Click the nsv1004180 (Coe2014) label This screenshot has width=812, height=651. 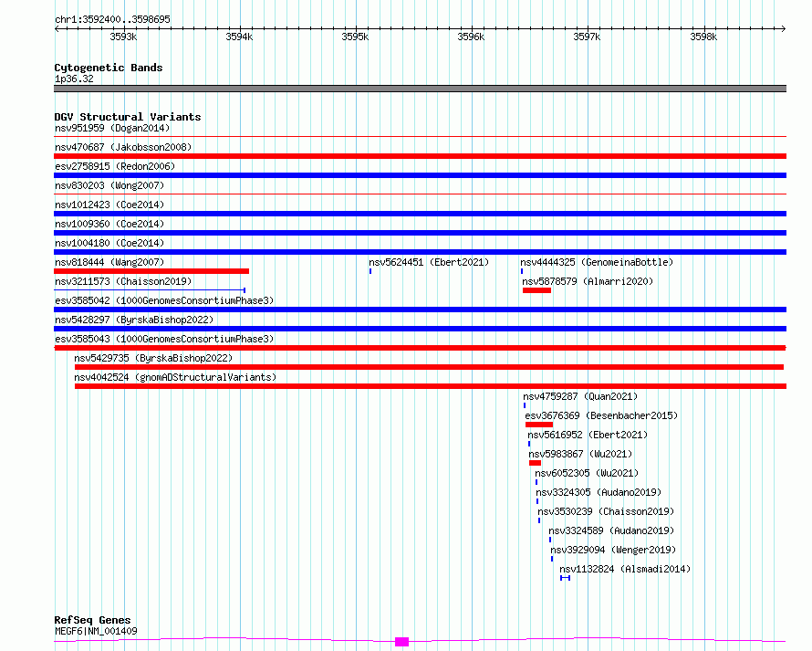click(x=109, y=243)
